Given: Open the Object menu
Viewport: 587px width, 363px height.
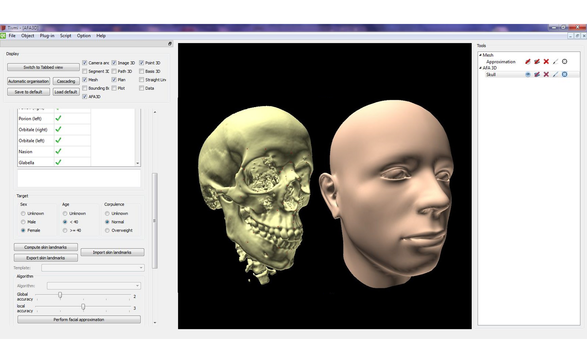Looking at the screenshot, I should tap(27, 36).
